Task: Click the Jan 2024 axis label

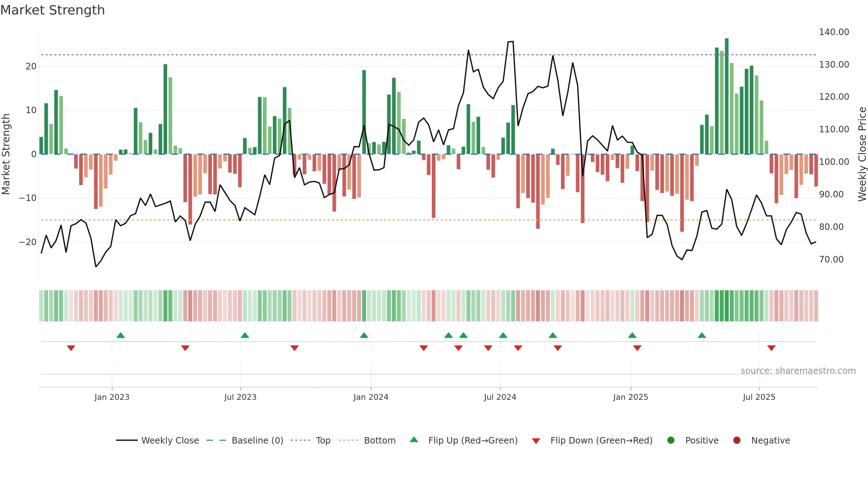Action: pyautogui.click(x=371, y=397)
